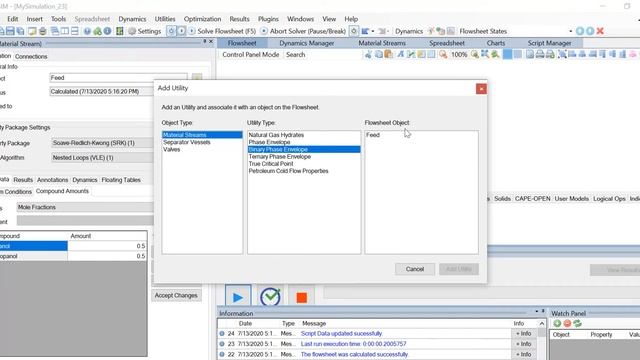Open the Nested Loops (VLE) algorithm dropdown

tap(102, 158)
